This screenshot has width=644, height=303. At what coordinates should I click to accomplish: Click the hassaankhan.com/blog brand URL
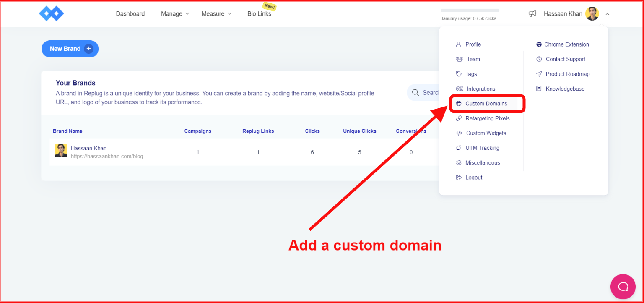(x=107, y=157)
